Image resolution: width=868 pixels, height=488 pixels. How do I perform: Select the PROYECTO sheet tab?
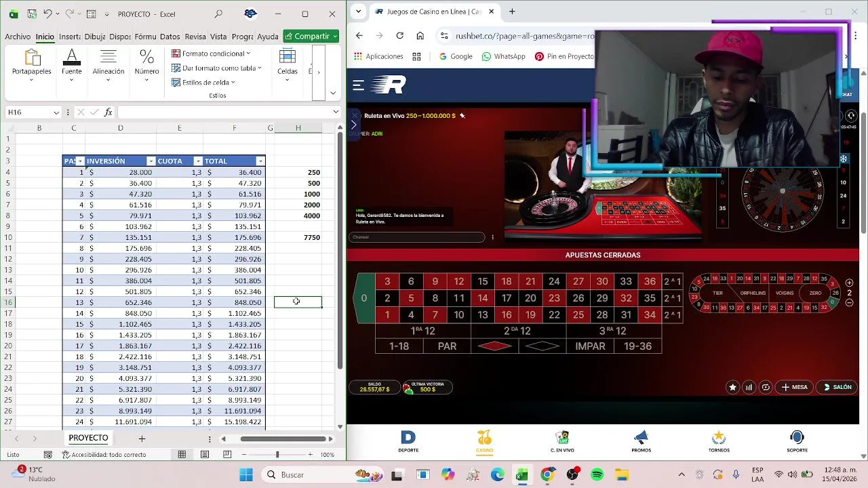tap(88, 438)
